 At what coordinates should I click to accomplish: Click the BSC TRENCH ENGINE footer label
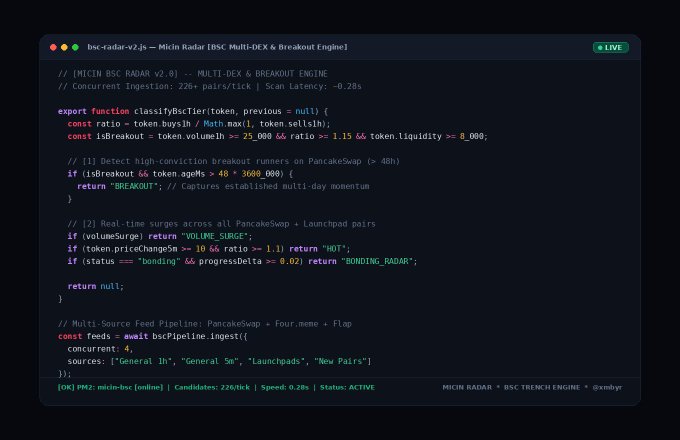542,388
